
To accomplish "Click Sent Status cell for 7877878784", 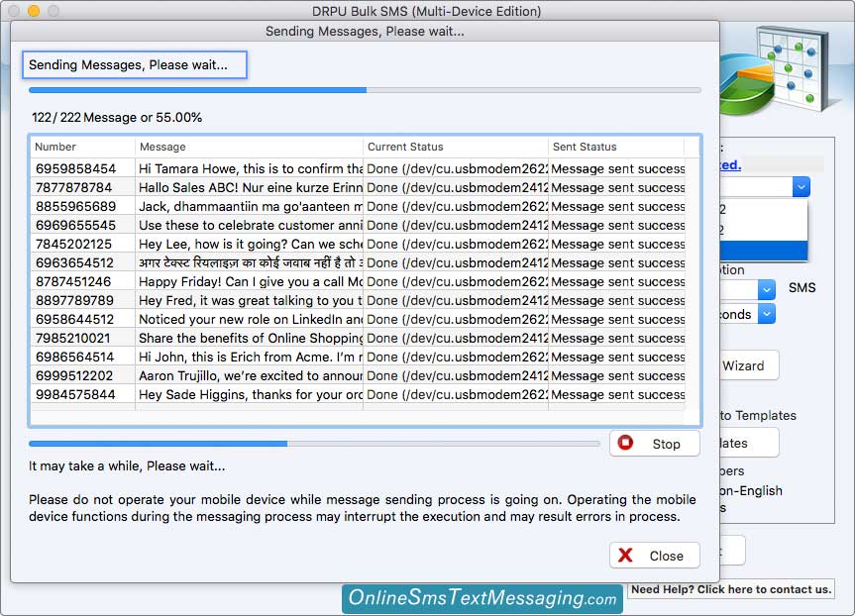I will tap(618, 187).
